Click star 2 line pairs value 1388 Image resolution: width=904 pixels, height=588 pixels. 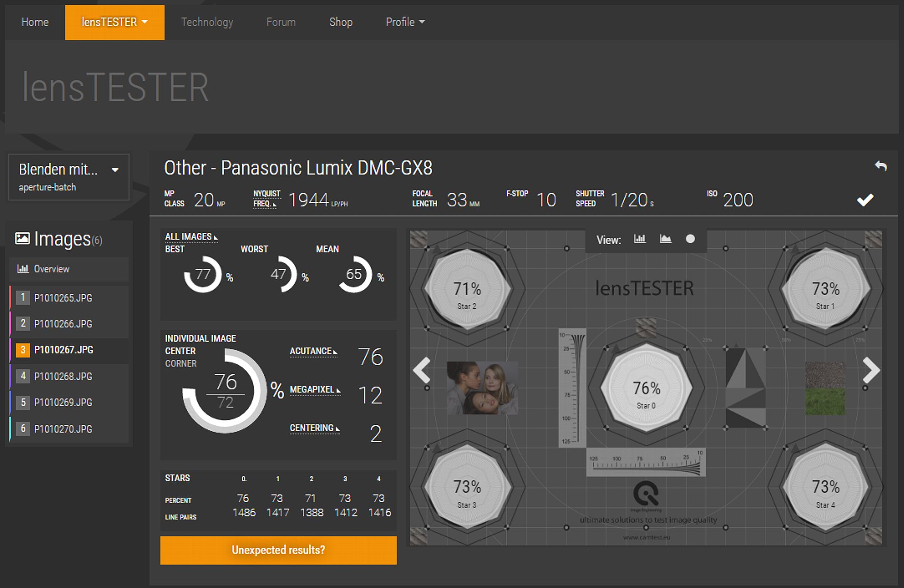click(x=312, y=513)
